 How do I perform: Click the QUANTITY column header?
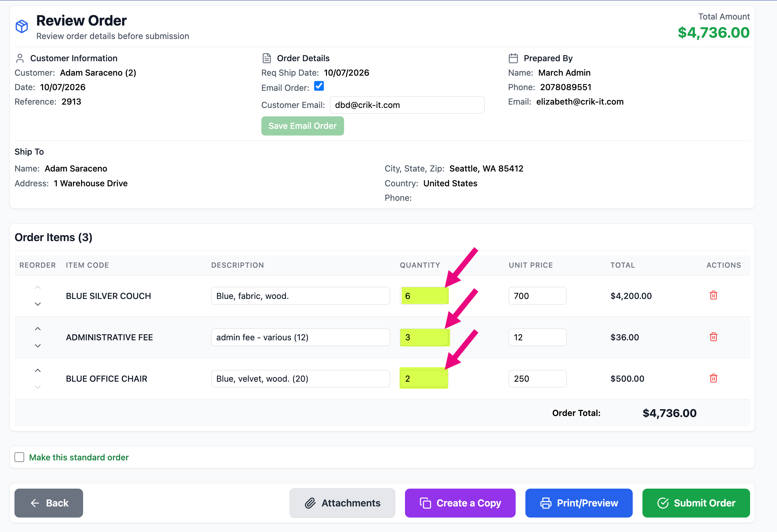tap(420, 265)
